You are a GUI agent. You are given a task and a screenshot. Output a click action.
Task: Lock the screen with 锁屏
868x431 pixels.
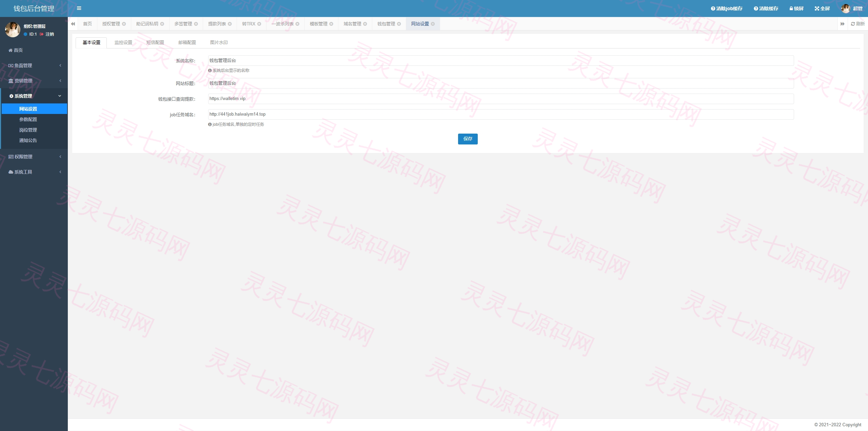[796, 8]
